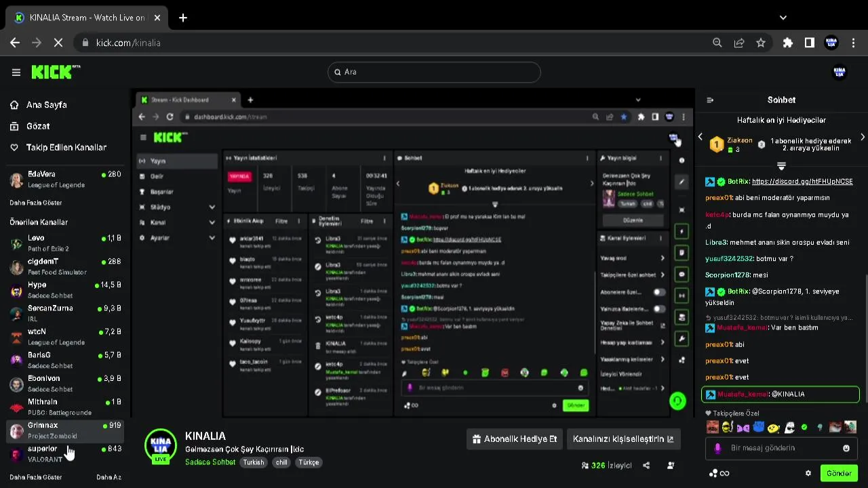This screenshot has width=868, height=488.
Task: Click the Bir mesaj gönderin input
Action: click(781, 448)
